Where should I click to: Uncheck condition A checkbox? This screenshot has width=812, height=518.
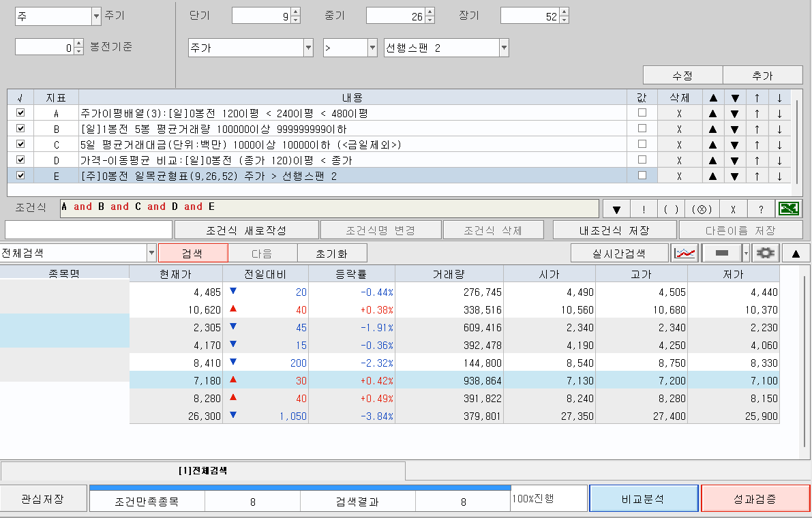click(x=20, y=112)
